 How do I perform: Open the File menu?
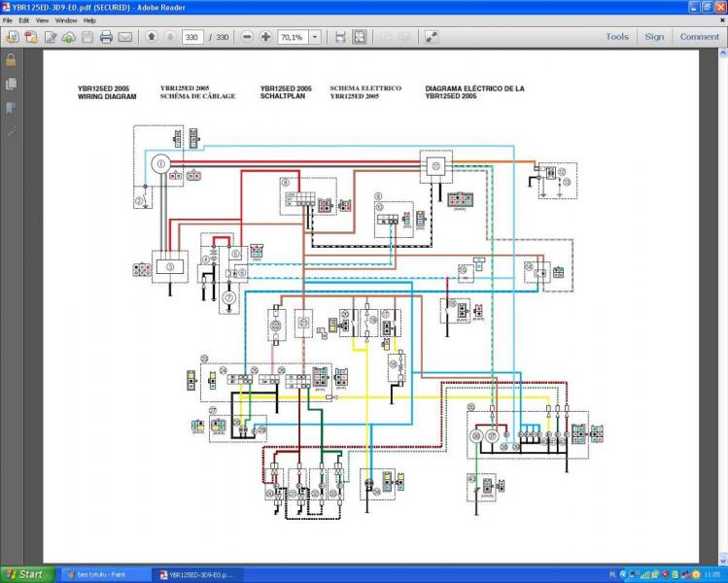coord(8,19)
